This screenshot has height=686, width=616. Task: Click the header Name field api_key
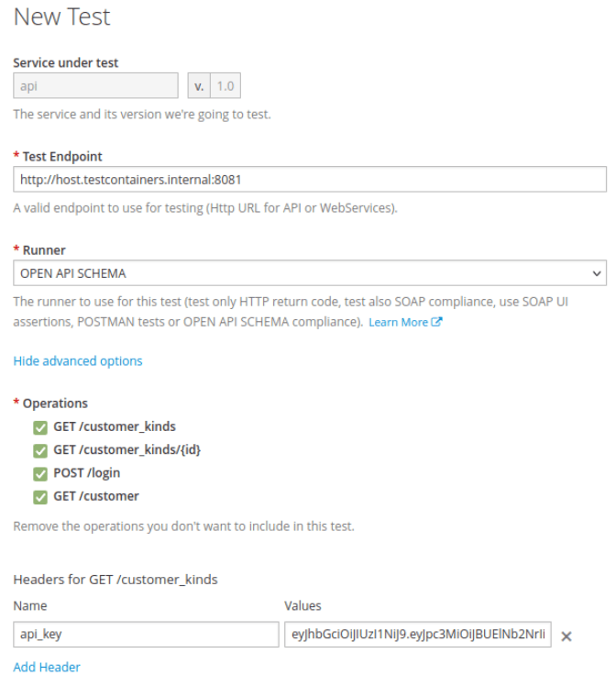click(146, 635)
